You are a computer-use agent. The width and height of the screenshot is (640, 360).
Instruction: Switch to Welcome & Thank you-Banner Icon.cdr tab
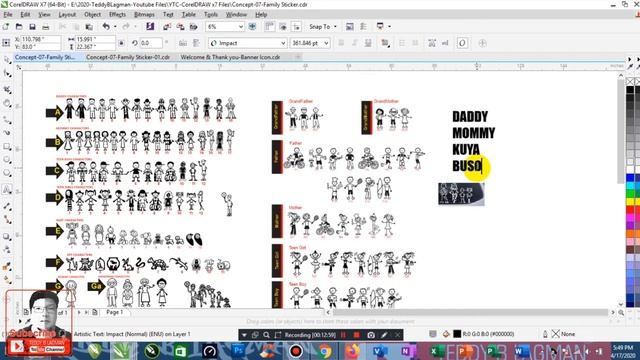pos(230,57)
